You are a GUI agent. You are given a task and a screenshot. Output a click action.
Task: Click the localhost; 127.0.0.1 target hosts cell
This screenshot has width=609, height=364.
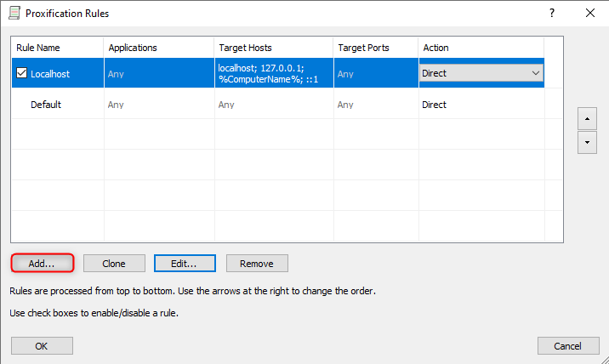click(274, 73)
